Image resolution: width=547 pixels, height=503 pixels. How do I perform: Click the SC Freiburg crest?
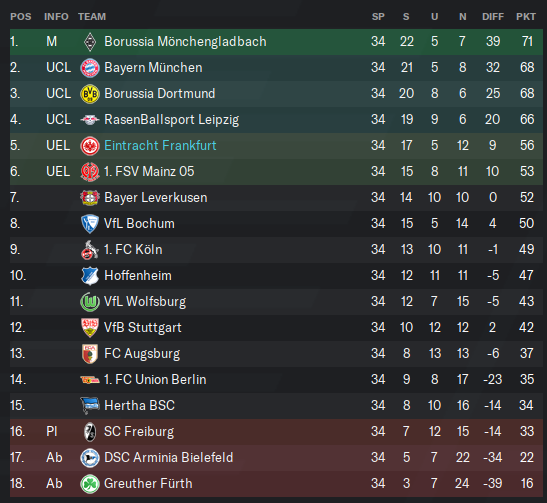tap(90, 431)
